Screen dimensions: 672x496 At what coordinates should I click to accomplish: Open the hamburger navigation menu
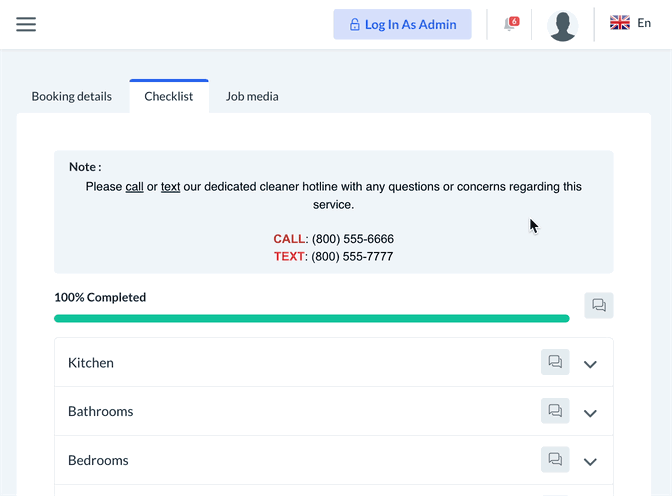click(x=26, y=24)
